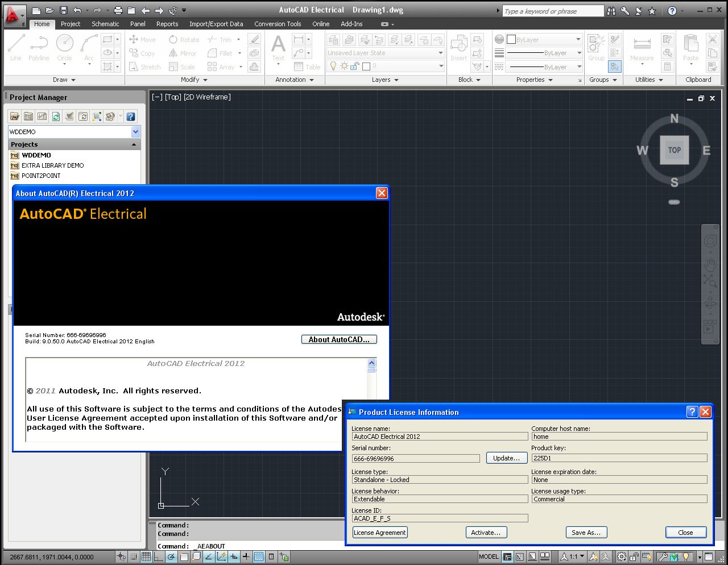This screenshot has width=728, height=565.
Task: Open the ByLayer object color dropdown
Action: 544,39
